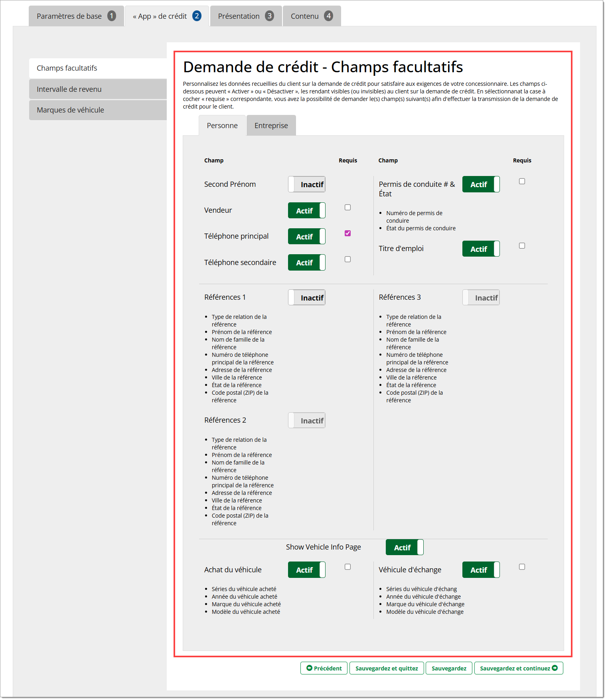Click step badge 1 on Paramètres de base

coord(112,16)
